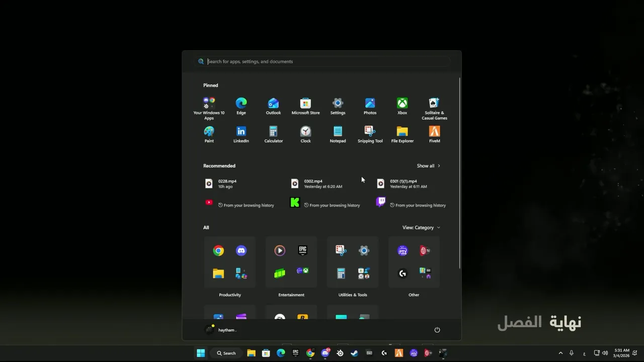Open File Explorer in Productivity category
The image size is (644, 362).
point(218,273)
